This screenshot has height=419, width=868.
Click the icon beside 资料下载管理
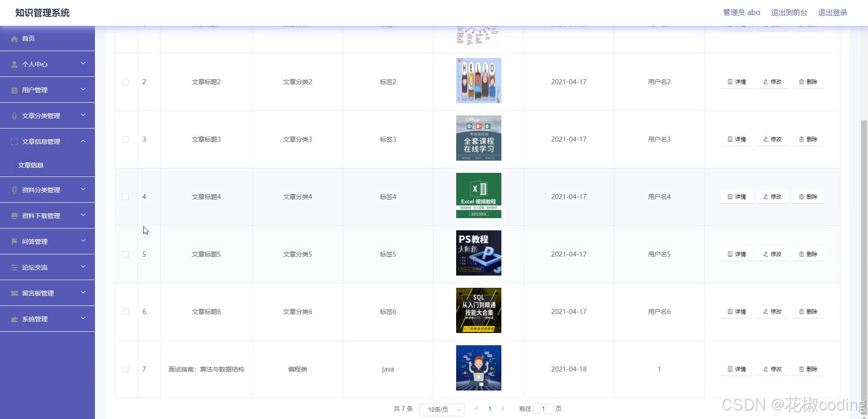click(x=14, y=216)
